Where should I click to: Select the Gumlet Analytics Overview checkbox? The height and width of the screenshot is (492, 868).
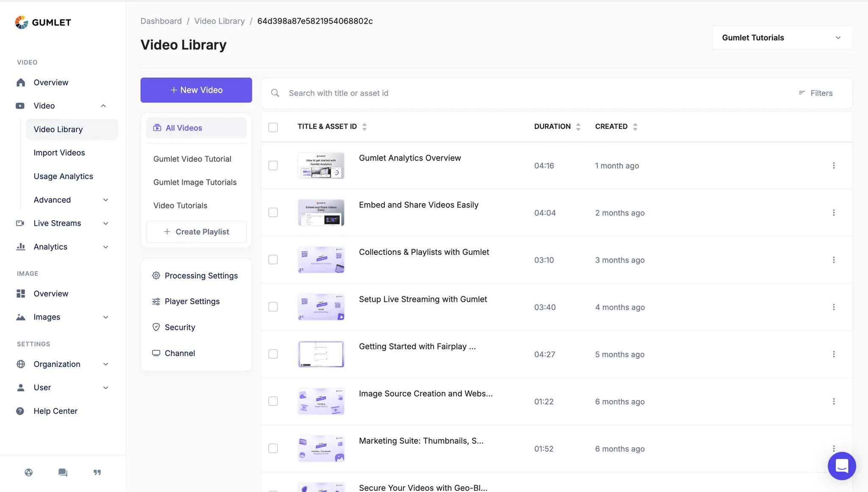tap(273, 166)
